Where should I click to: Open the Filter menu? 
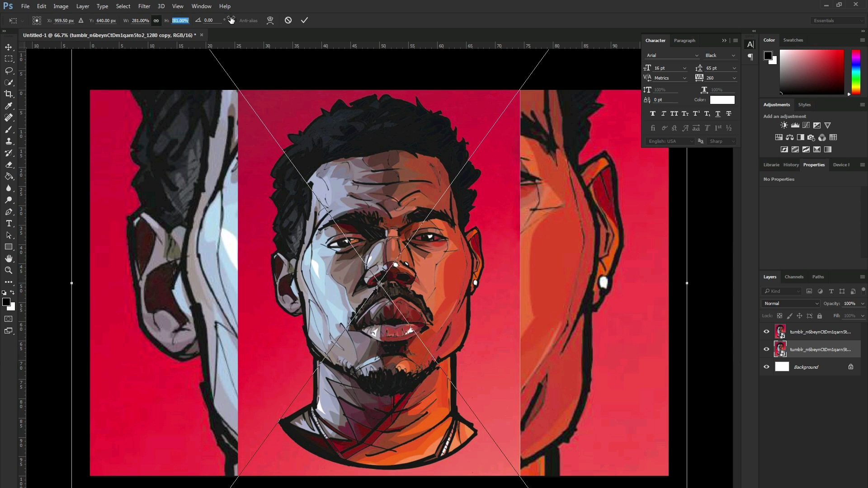tap(144, 6)
